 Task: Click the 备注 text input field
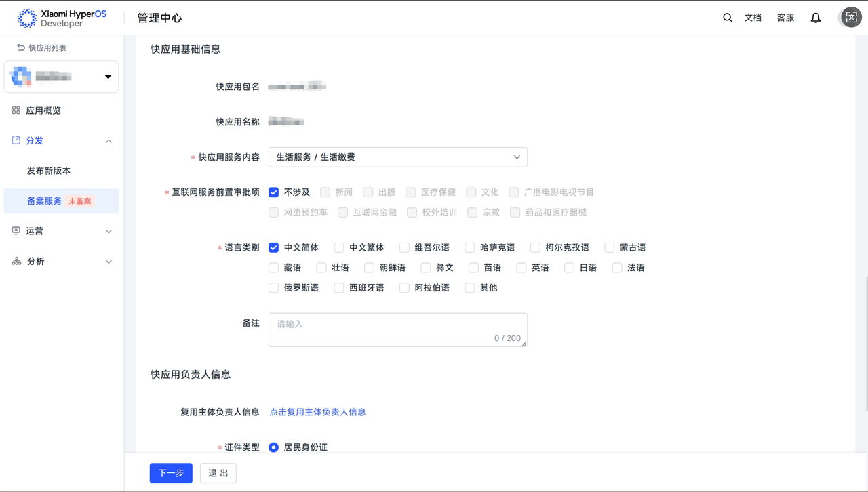click(x=397, y=329)
